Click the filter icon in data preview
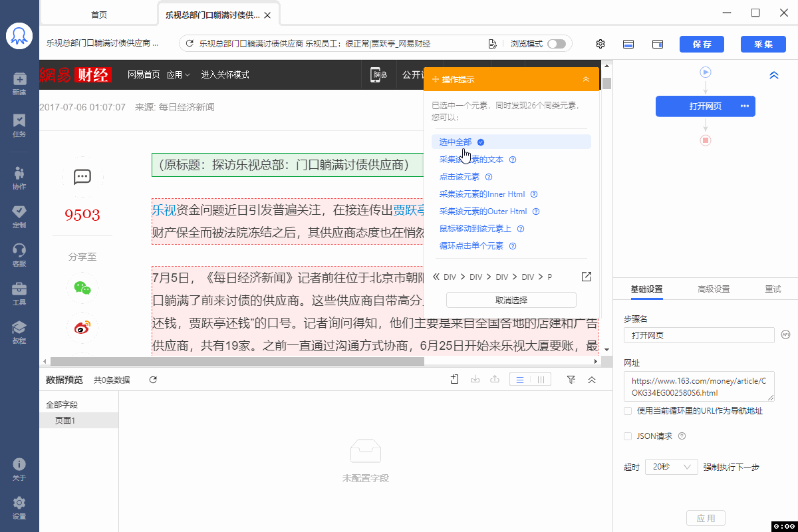Viewport: 798px width, 532px height. pyautogui.click(x=571, y=379)
